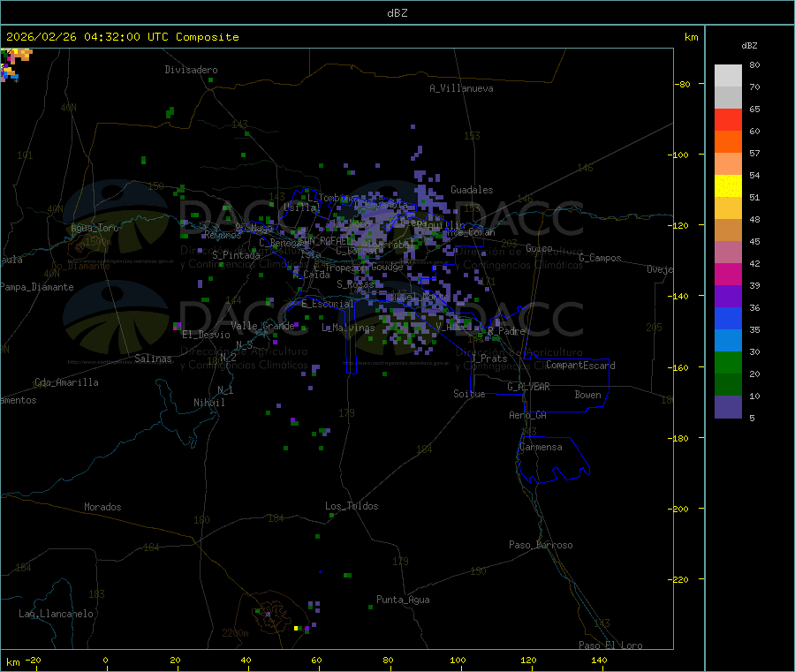The image size is (795, 672).
Task: Click the Los_Toldos label
Action: pos(352,506)
